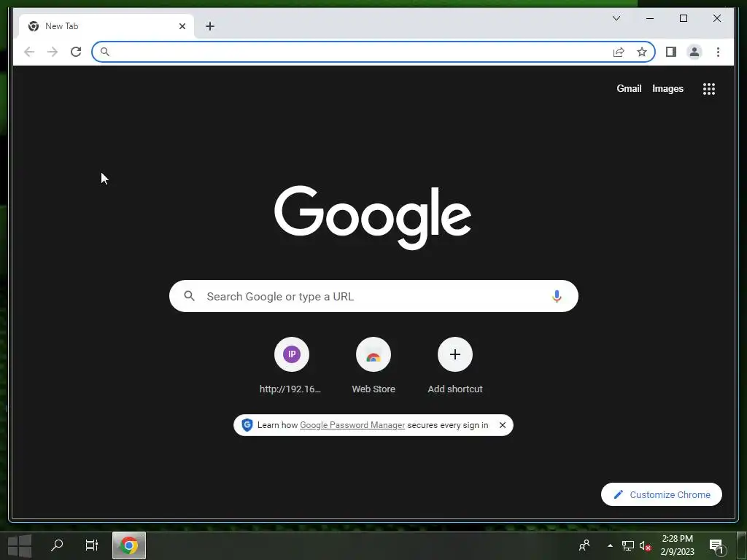Show hidden system tray icons
747x560 pixels.
[610, 545]
